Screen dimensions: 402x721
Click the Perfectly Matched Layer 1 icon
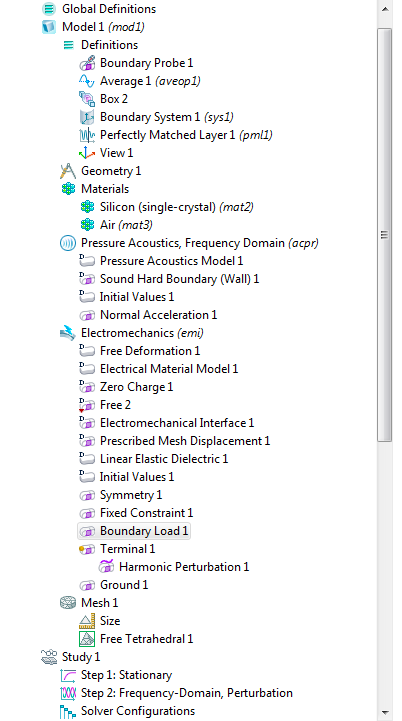(x=87, y=135)
